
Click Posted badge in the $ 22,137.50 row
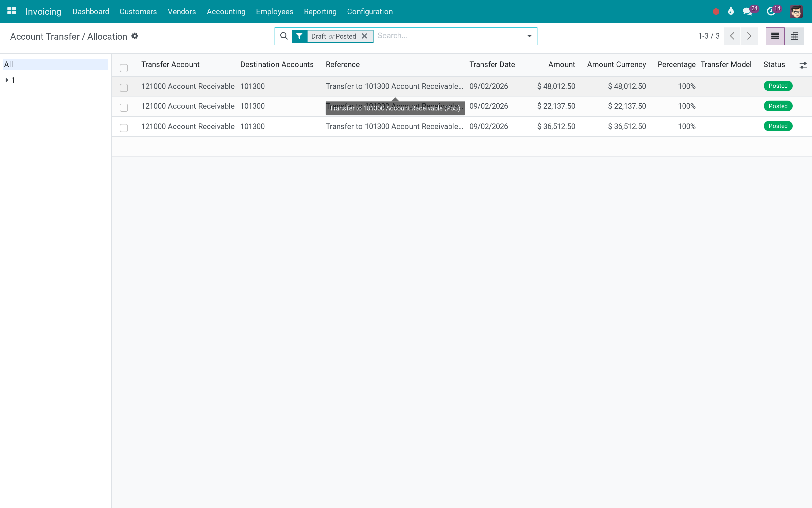pyautogui.click(x=778, y=106)
